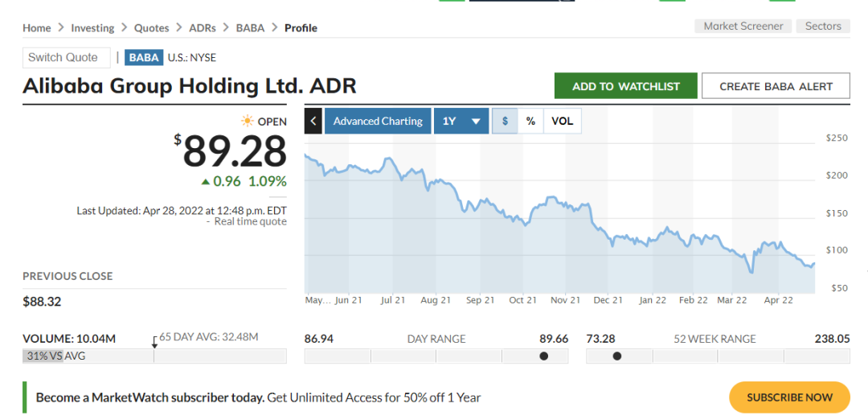Click the 73.28 52-week low value
The height and width of the screenshot is (416, 868).
[x=600, y=339]
